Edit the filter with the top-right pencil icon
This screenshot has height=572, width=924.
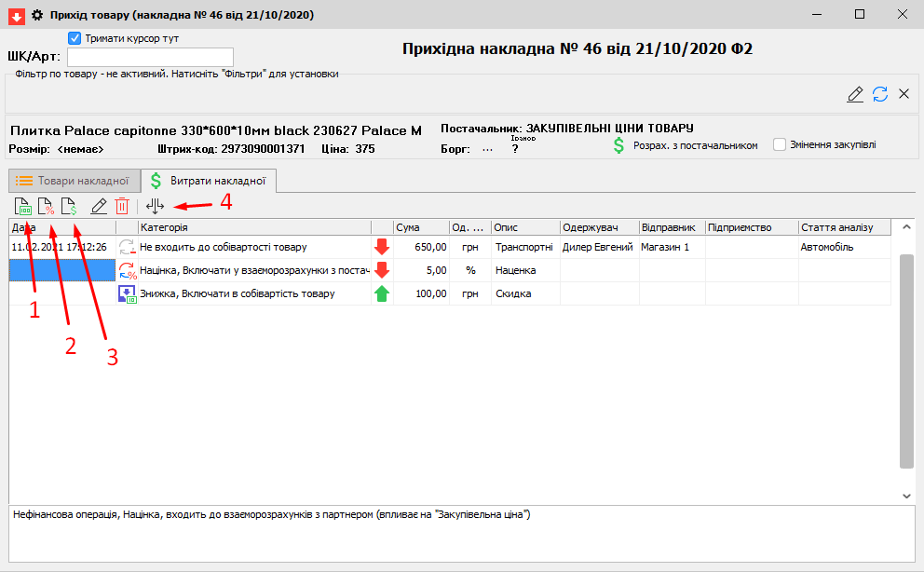[854, 94]
